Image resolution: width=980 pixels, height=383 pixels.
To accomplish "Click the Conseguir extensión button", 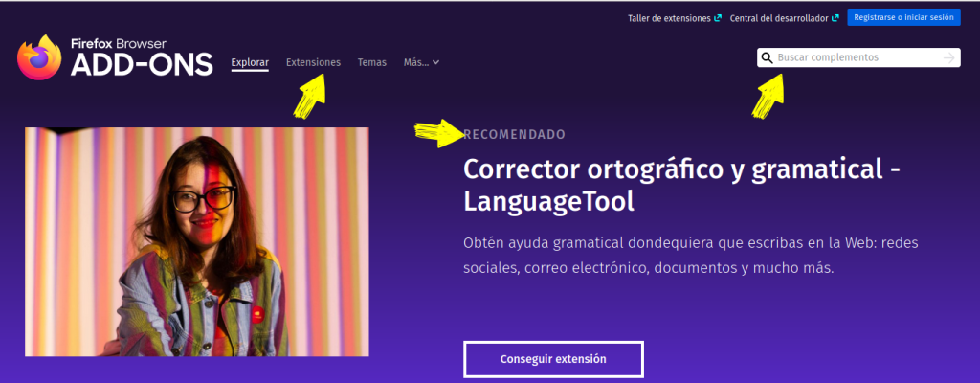I will [x=553, y=359].
